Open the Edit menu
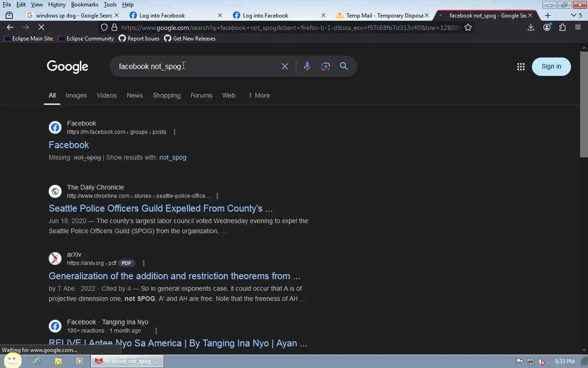Viewport: 588px width, 368px height. [x=21, y=5]
